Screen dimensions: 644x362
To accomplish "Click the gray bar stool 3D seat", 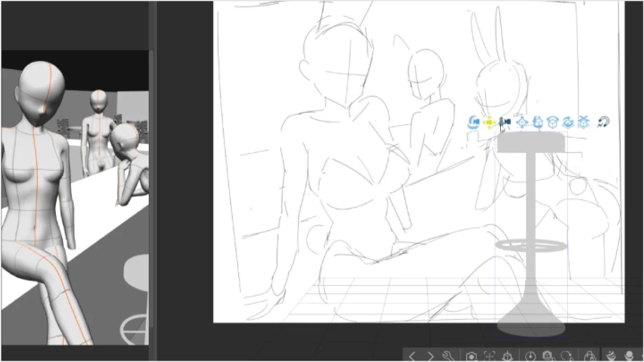I will click(x=531, y=142).
